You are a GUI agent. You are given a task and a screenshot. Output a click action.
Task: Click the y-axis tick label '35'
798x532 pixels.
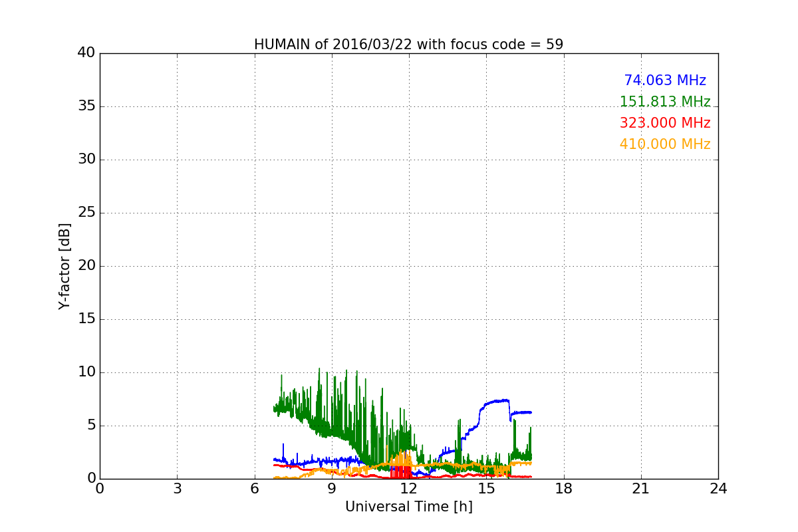point(86,106)
